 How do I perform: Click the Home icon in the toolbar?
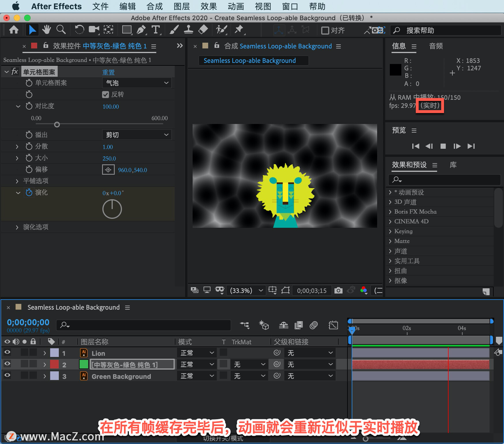pyautogui.click(x=14, y=30)
